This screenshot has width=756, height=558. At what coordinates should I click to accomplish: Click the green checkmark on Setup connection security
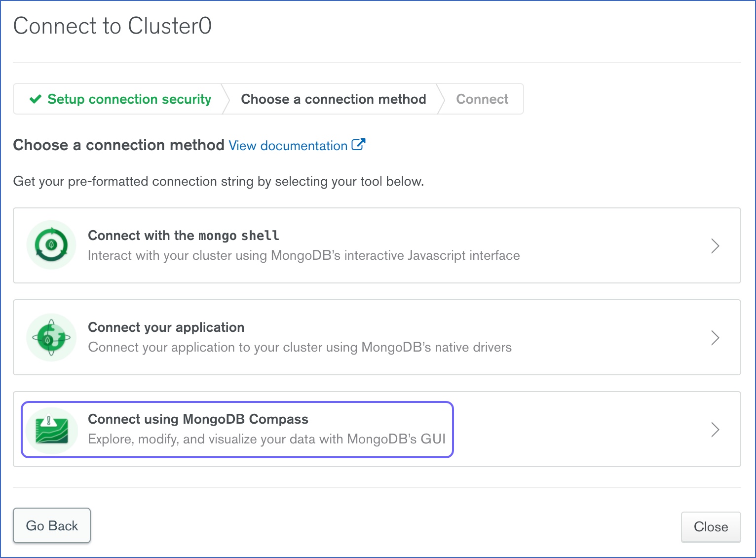click(34, 99)
